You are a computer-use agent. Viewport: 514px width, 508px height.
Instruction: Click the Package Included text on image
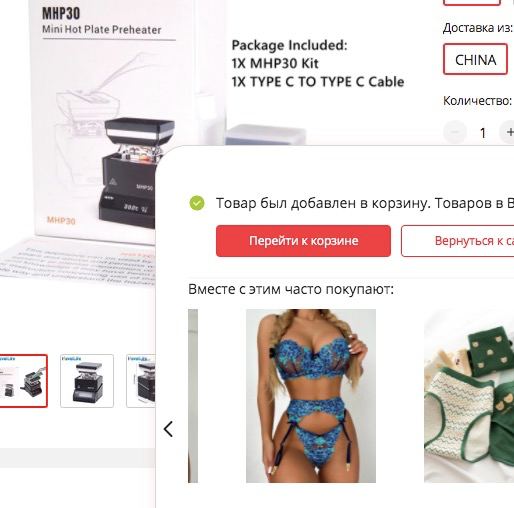[289, 45]
